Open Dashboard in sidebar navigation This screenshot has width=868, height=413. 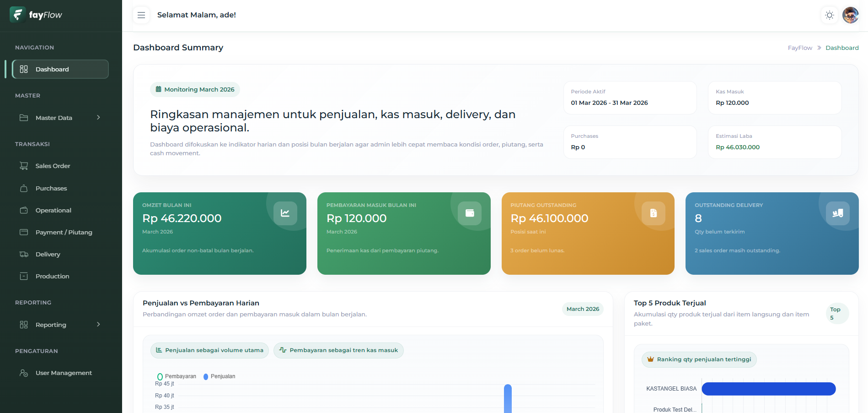tap(60, 69)
